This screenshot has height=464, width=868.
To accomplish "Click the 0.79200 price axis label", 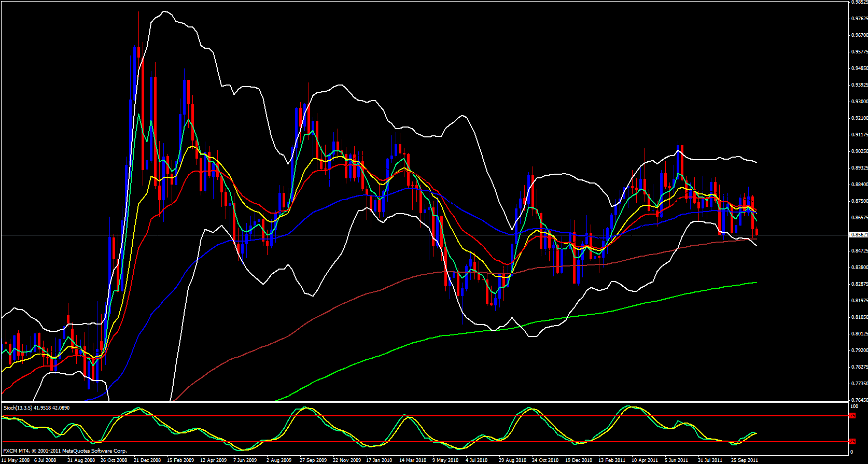I will tap(859, 350).
